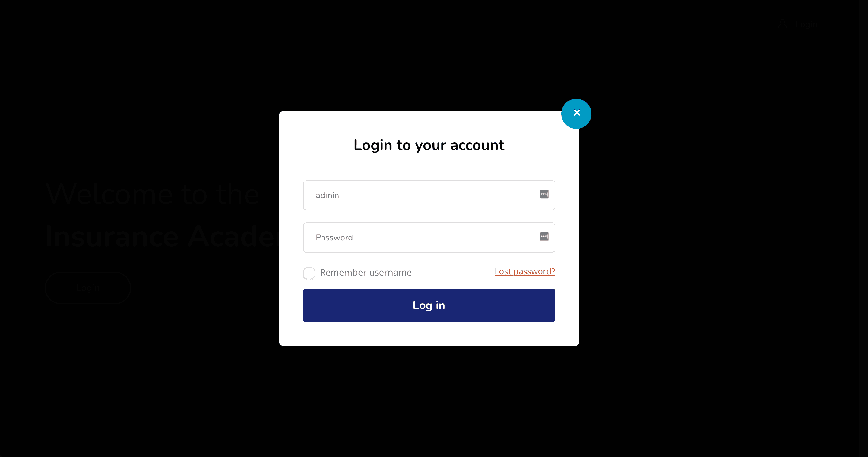Click the 'Remember username' label text
868x457 pixels.
pos(366,273)
